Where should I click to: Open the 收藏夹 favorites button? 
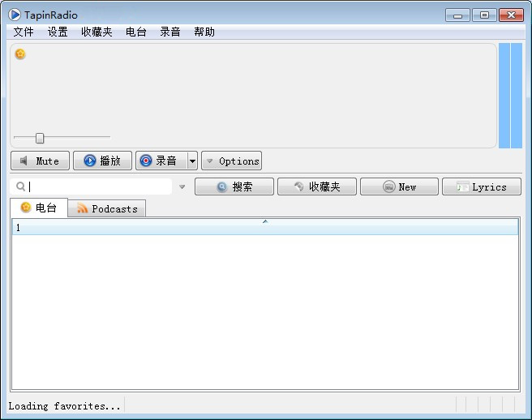(317, 186)
